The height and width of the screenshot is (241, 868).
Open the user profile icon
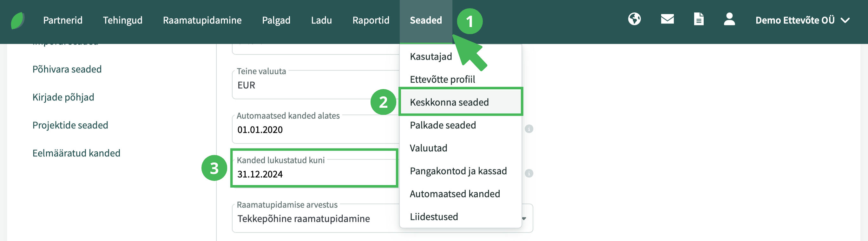coord(729,19)
